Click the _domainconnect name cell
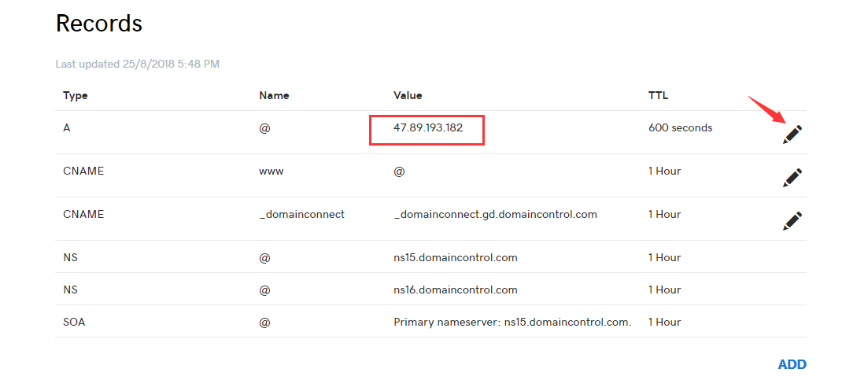 pyautogui.click(x=301, y=214)
